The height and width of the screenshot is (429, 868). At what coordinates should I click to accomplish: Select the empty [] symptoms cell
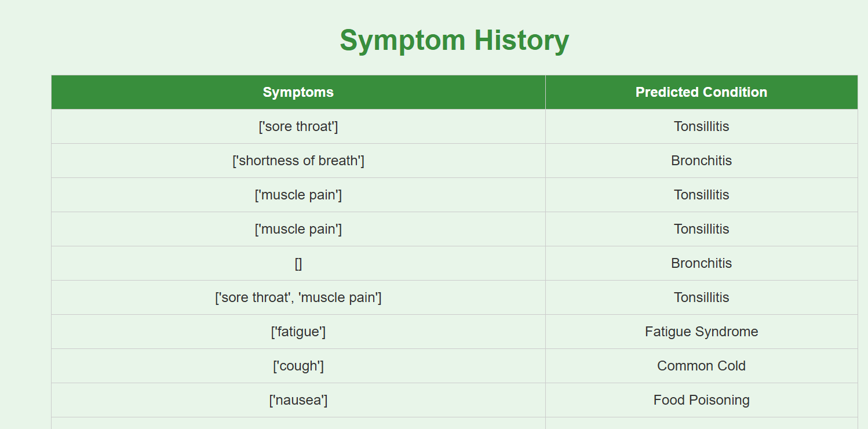point(298,263)
